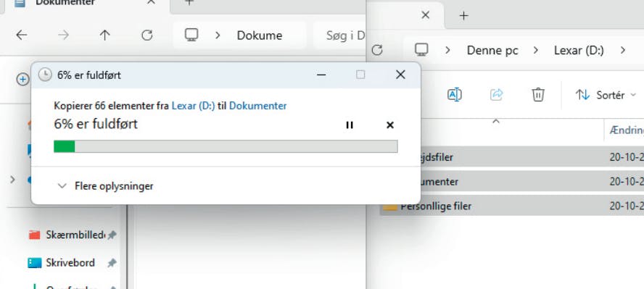The height and width of the screenshot is (289, 644).
Task: Navigate back in Dokumenter window
Action: pos(21,35)
